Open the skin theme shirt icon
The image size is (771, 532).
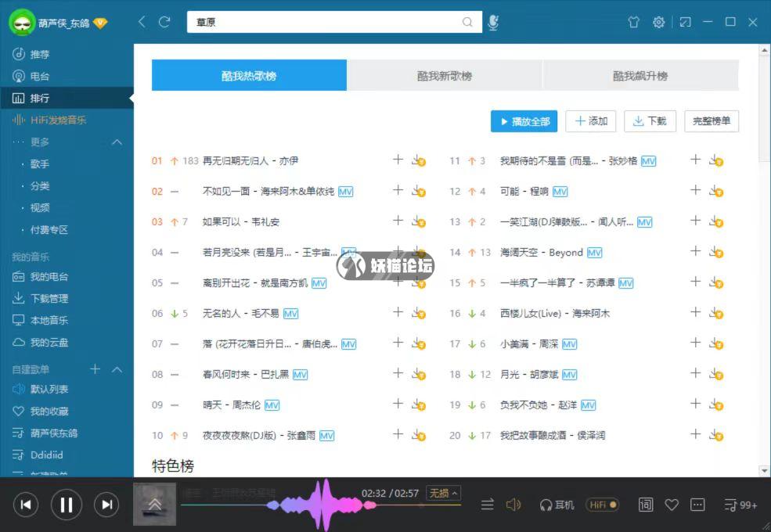[x=634, y=22]
